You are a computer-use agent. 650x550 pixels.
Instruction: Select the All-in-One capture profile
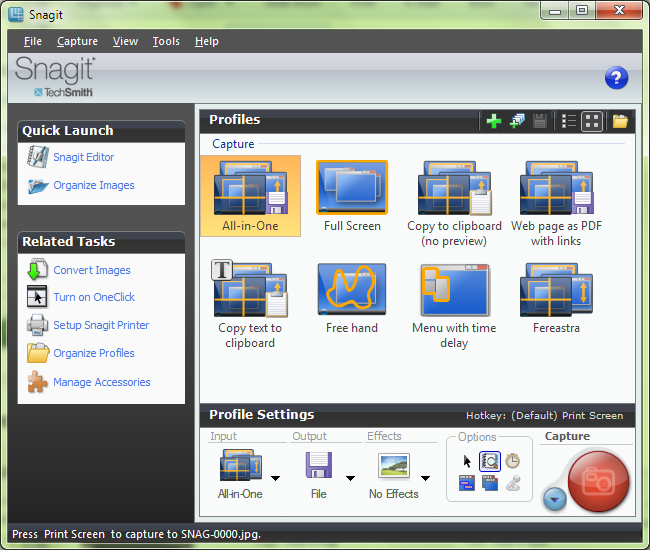coord(250,196)
